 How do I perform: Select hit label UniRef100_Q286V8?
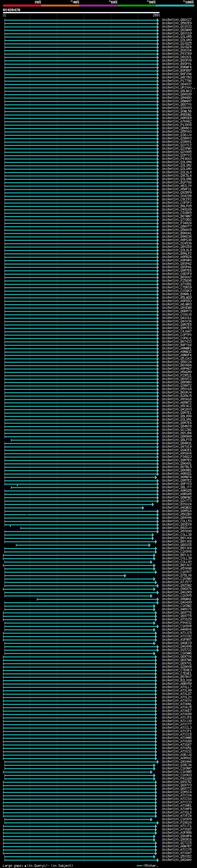(177, 667)
